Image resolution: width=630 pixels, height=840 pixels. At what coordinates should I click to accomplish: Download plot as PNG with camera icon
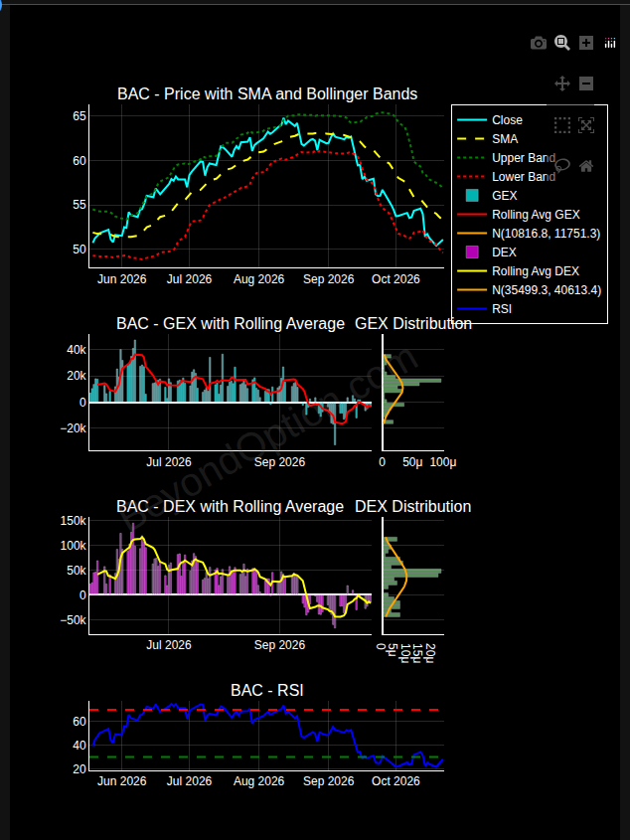tap(539, 44)
